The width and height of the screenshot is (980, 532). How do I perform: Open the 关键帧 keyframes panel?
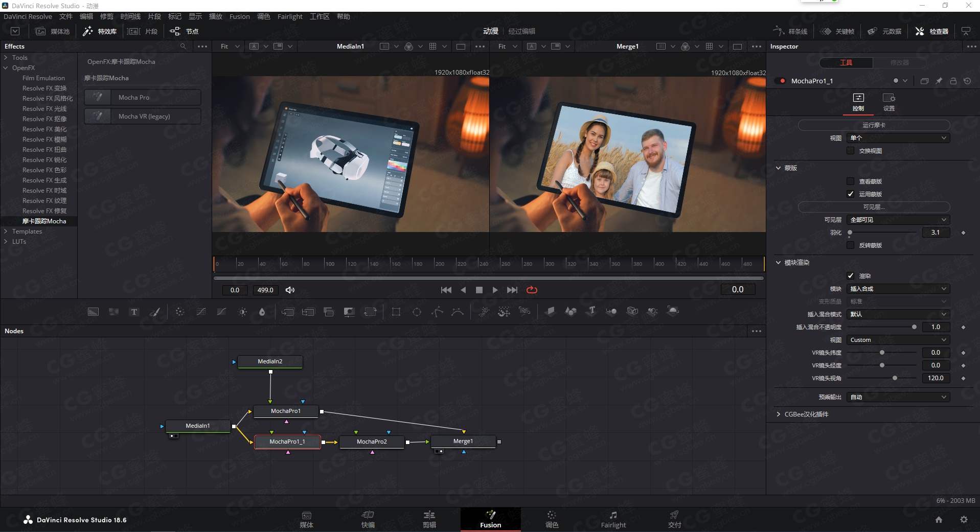pyautogui.click(x=837, y=31)
